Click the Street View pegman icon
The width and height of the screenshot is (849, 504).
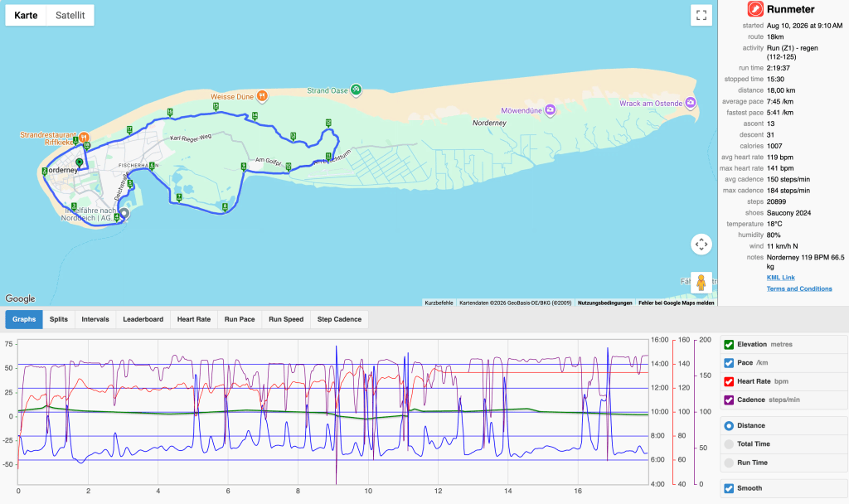[701, 283]
